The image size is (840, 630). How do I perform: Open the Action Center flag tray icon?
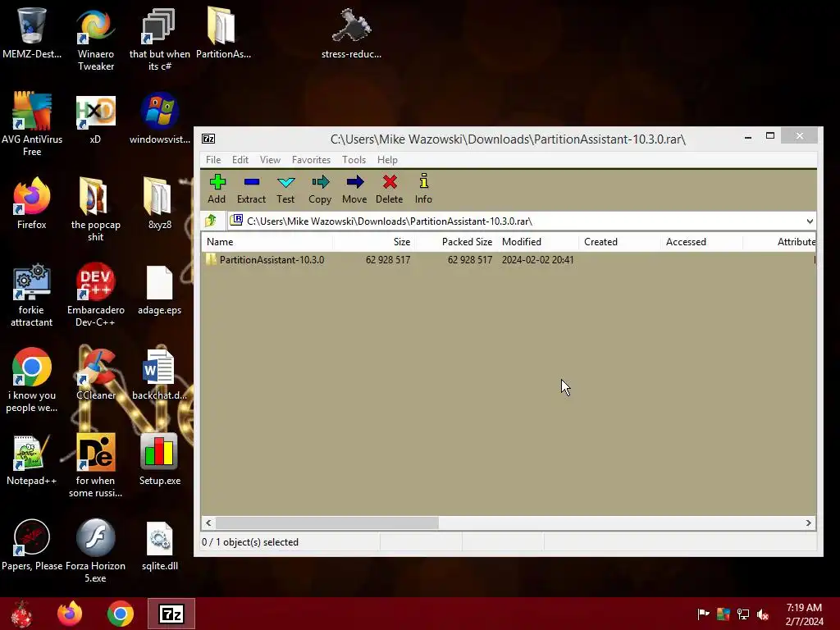tap(703, 614)
